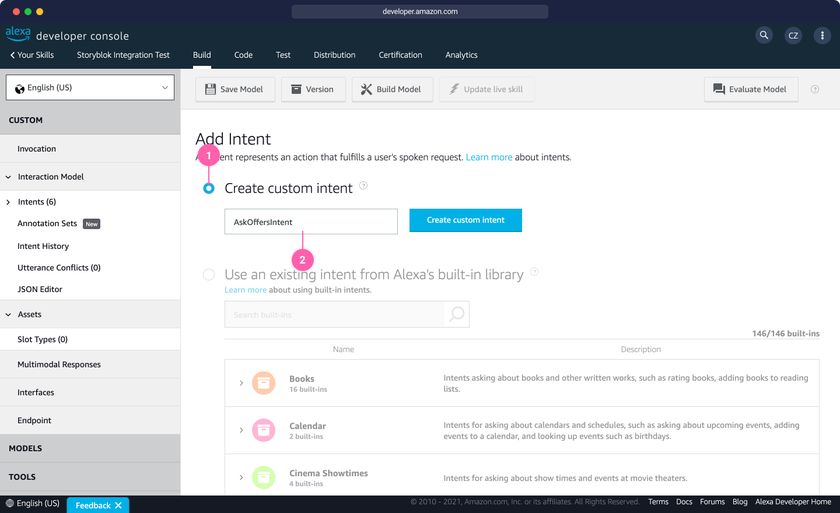Open Learn more about using built-in intents
This screenshot has width=840, height=513.
[245, 290]
